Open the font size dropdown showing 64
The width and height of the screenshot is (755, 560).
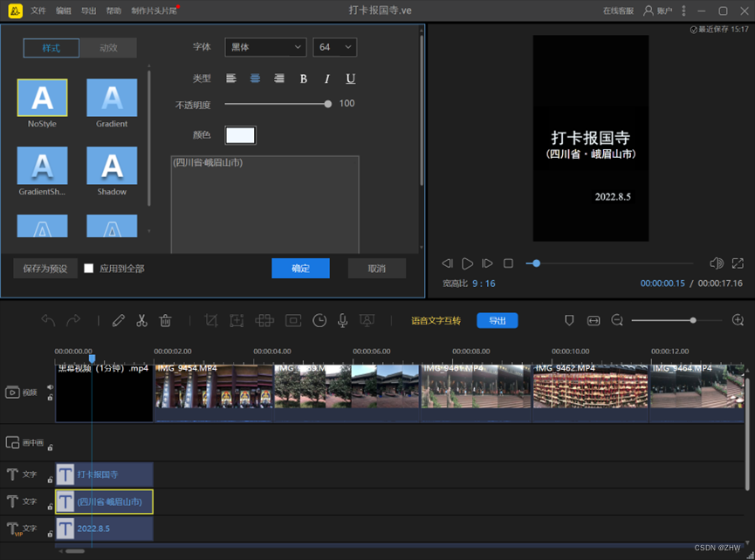click(334, 47)
